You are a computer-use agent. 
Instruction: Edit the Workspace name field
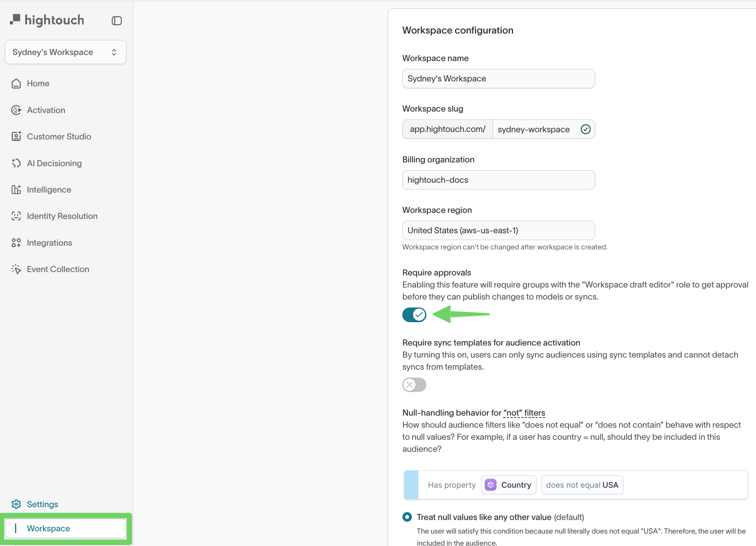pyautogui.click(x=498, y=78)
